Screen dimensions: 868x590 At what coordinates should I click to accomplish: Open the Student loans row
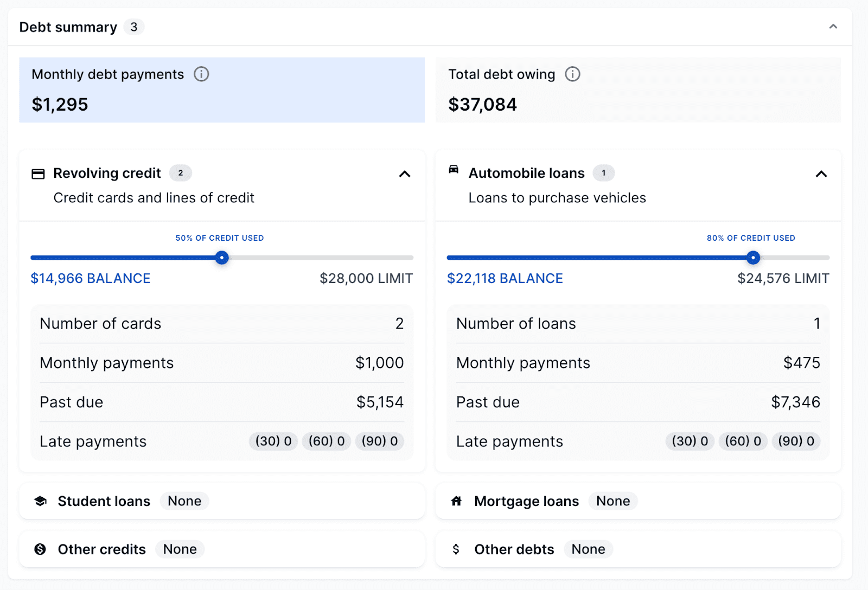click(x=221, y=501)
